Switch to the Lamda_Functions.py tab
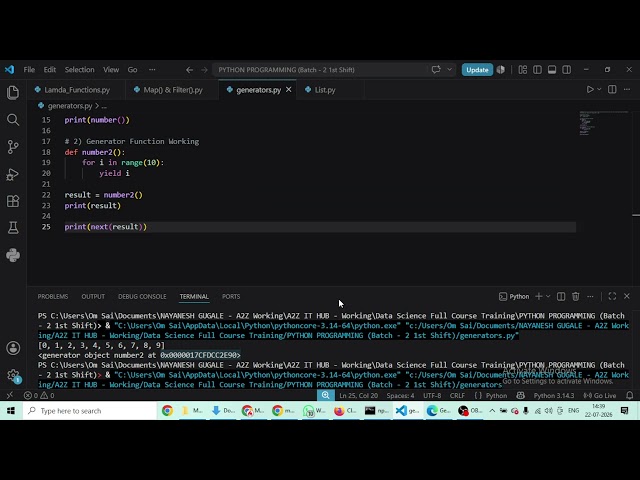 pyautogui.click(x=77, y=90)
